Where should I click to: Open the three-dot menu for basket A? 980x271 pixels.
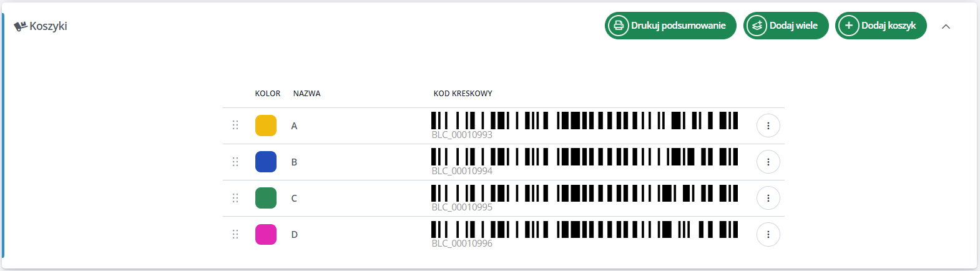point(768,126)
